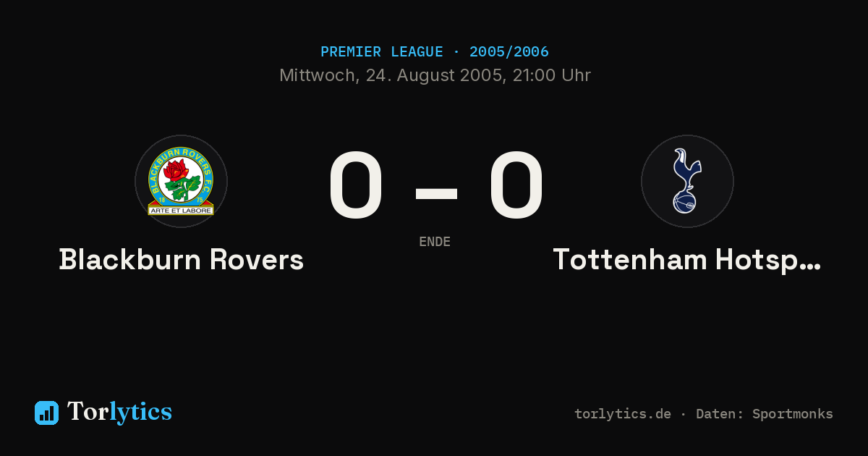Image resolution: width=868 pixels, height=456 pixels.
Task: Click the ENDE match status label
Action: (435, 242)
